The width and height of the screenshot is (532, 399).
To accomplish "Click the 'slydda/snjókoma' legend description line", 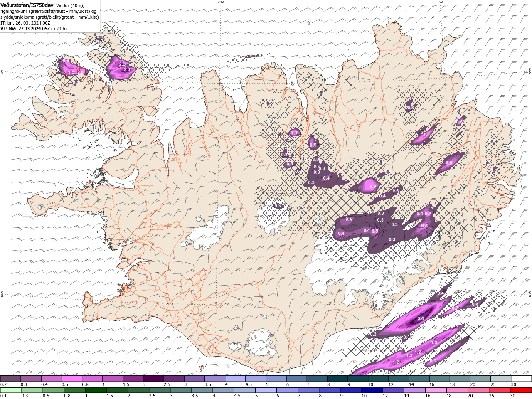I will (49, 17).
